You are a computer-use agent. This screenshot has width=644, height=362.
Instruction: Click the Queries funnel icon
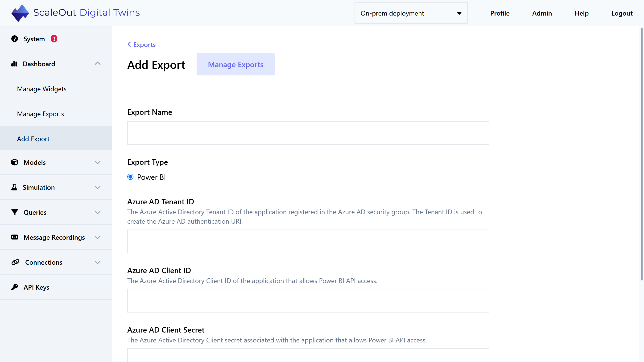point(15,212)
